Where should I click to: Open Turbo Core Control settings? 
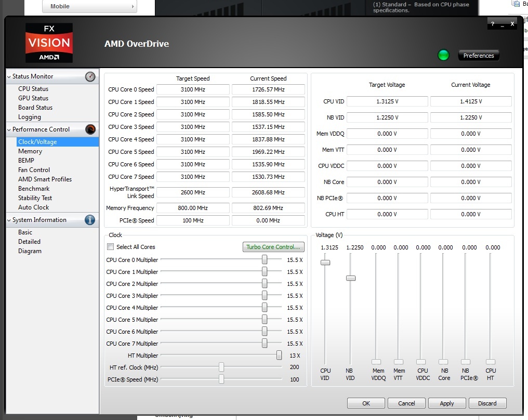coord(273,247)
